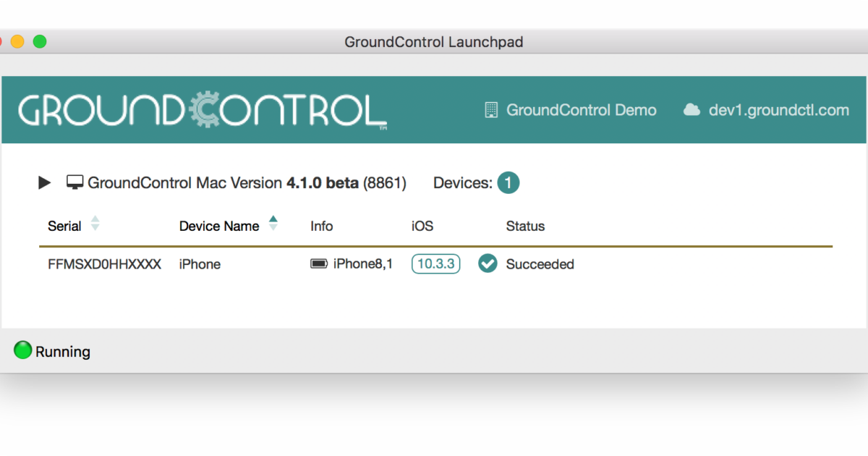Sort table by the iOS column header
The height and width of the screenshot is (456, 868).
(x=422, y=225)
